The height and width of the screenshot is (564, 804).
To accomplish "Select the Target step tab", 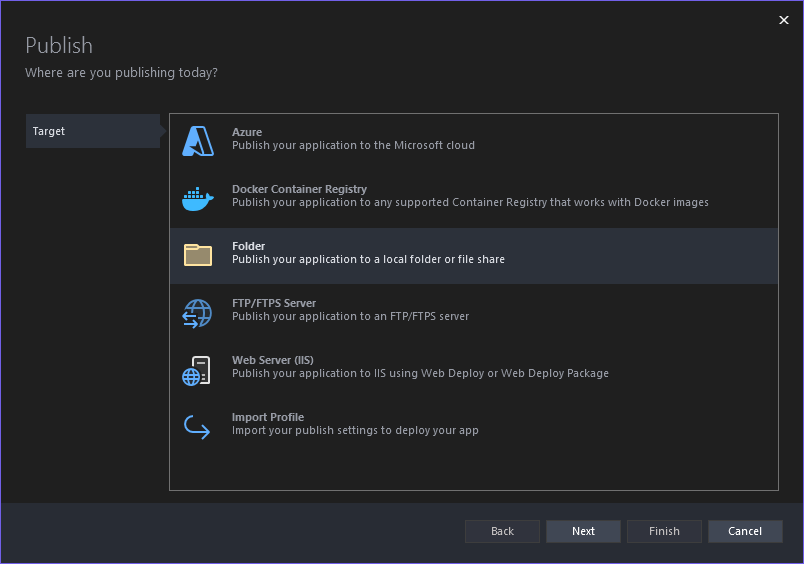I will pos(93,131).
